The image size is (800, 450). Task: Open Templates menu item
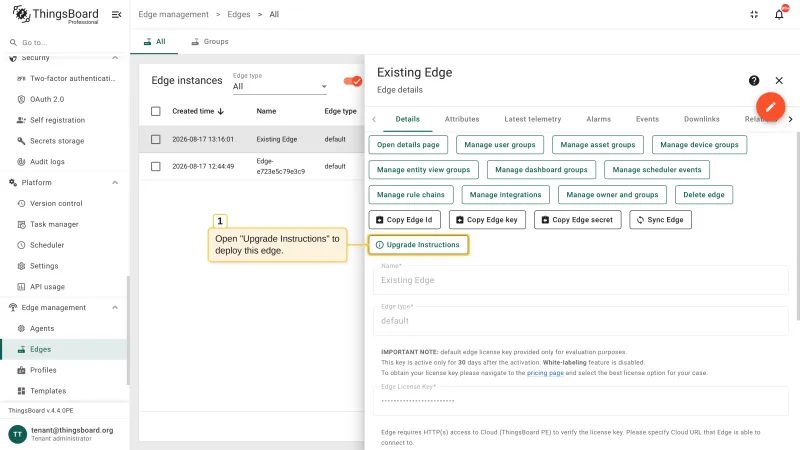pyautogui.click(x=64, y=391)
